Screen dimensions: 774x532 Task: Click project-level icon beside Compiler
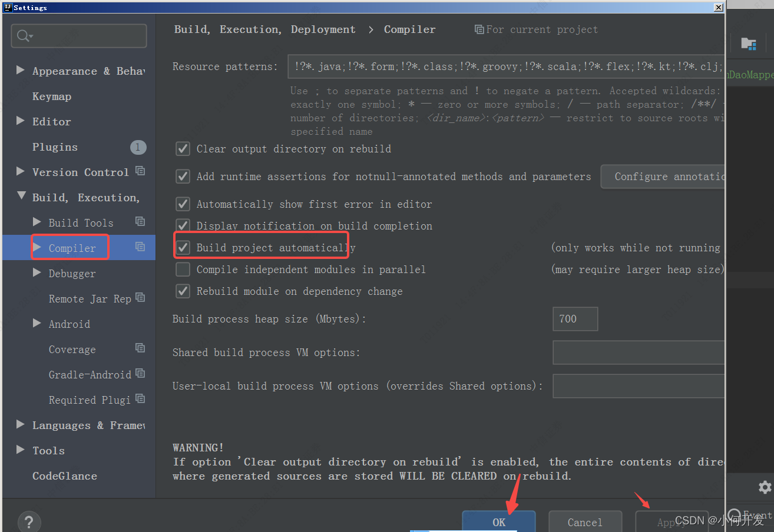pos(140,247)
